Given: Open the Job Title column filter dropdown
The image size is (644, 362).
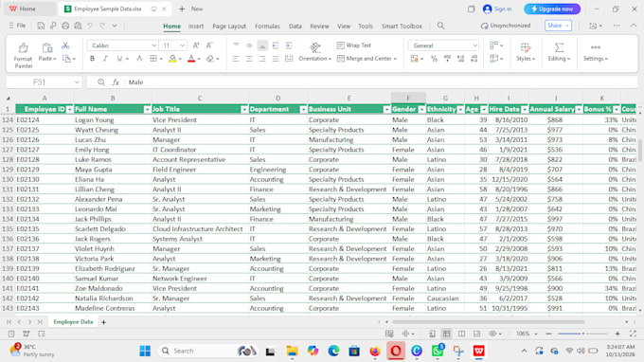Looking at the screenshot, I should click(x=244, y=109).
